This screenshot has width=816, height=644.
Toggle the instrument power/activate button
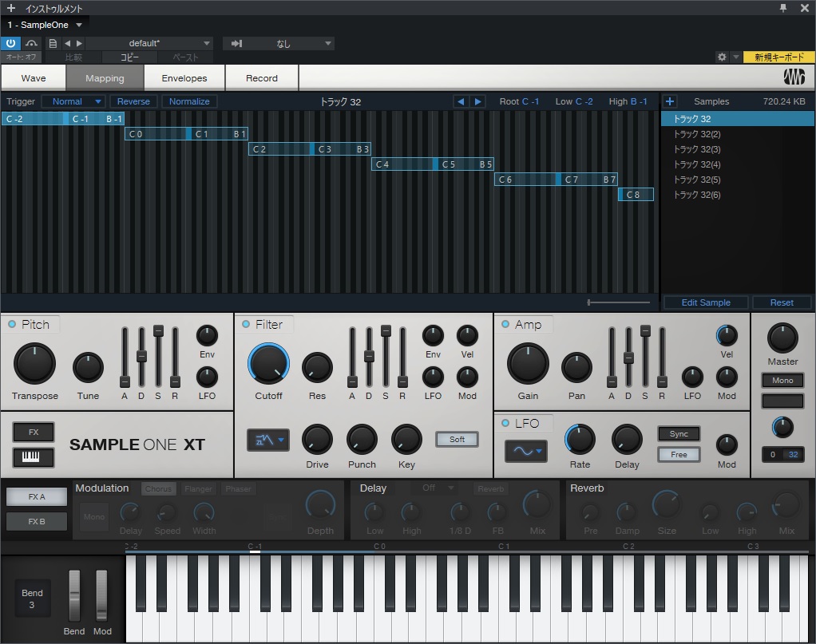coord(10,43)
